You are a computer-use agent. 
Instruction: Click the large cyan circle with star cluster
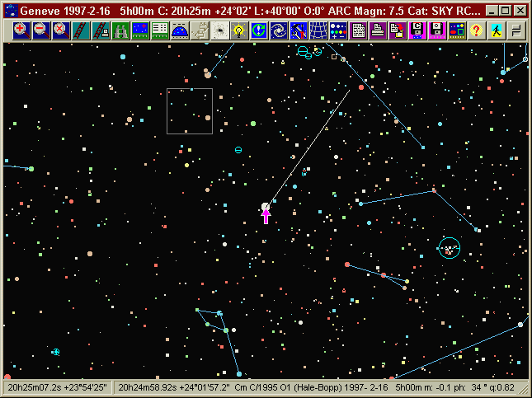(450, 248)
